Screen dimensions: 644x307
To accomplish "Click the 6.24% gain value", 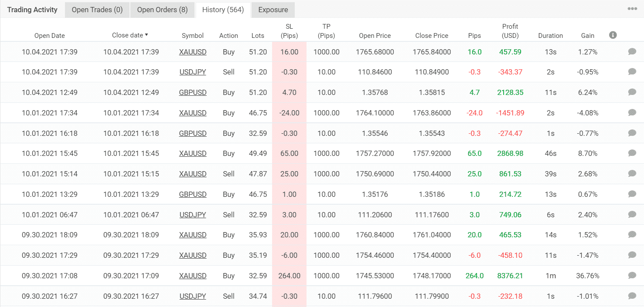I will [588, 92].
